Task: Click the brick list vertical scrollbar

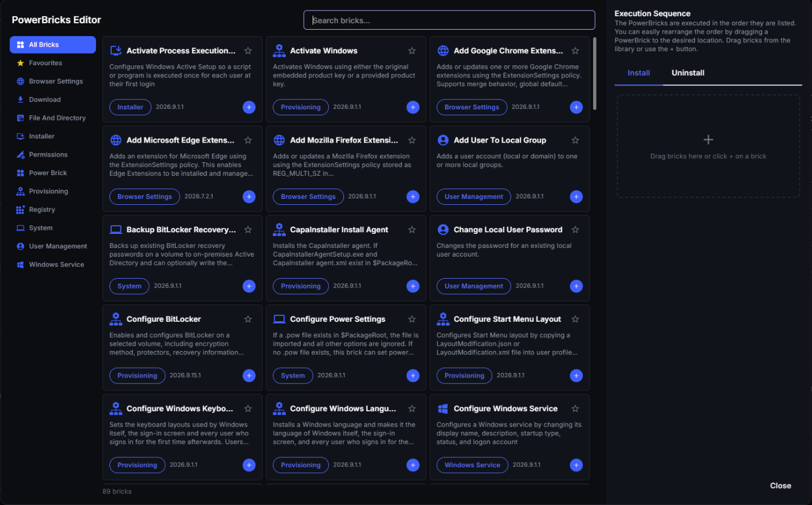Action: click(x=594, y=73)
